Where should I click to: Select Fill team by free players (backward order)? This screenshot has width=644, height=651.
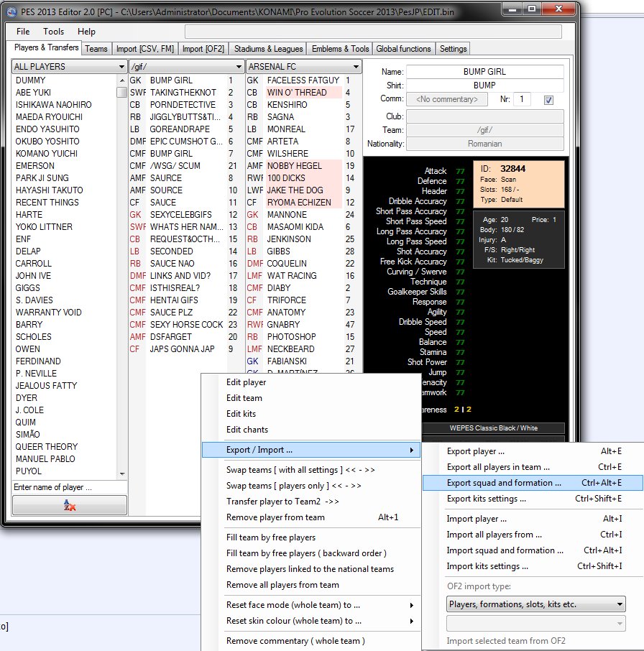[311, 553]
